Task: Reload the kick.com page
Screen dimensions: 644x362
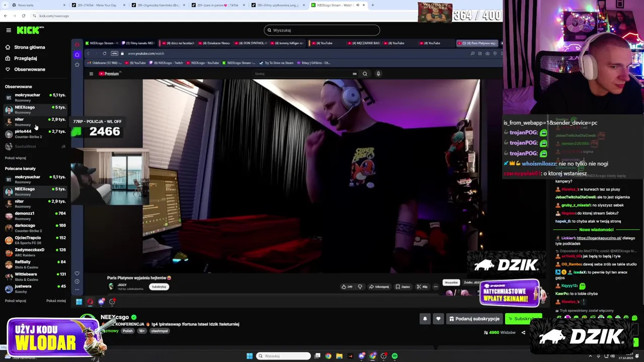Action: 23,16
